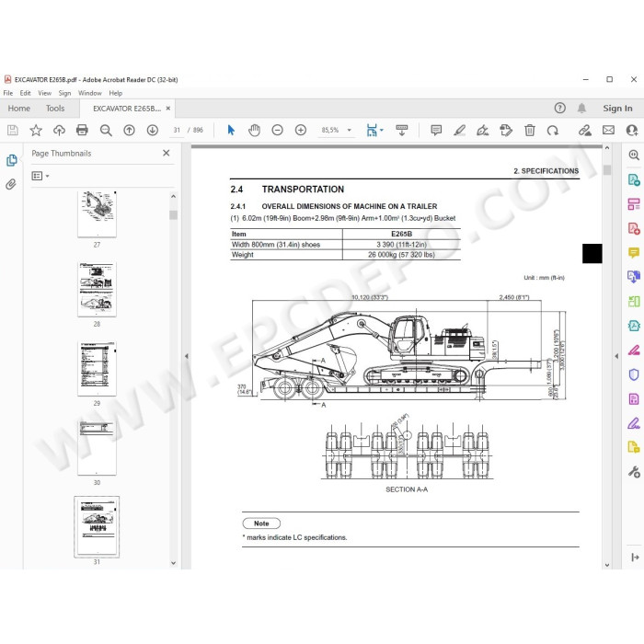Click the Save file icon
This screenshot has width=644, height=644.
tap(13, 131)
